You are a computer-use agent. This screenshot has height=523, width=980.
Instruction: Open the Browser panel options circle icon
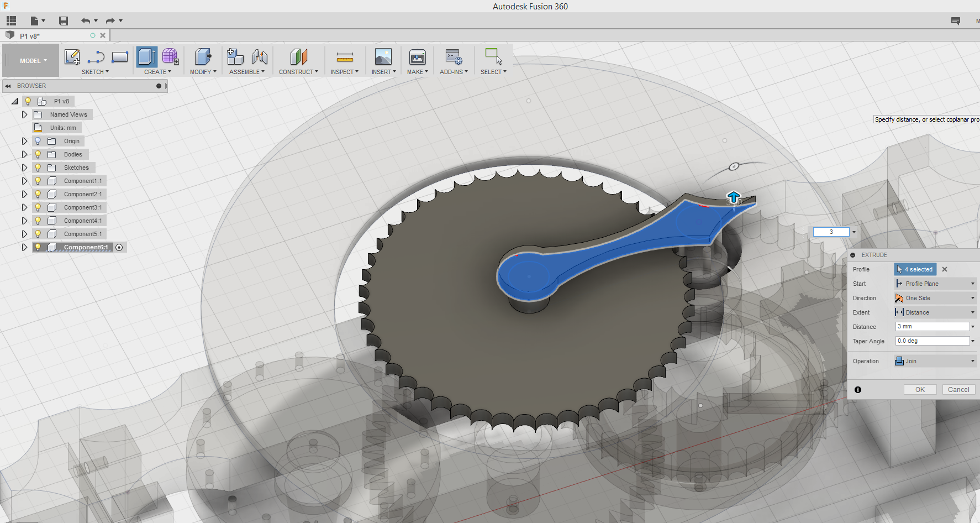(x=159, y=86)
